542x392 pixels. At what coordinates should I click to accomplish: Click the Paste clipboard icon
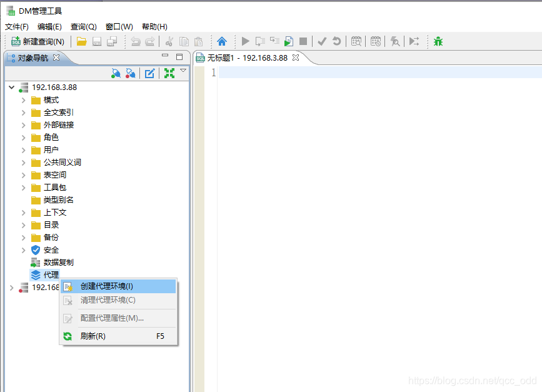198,42
